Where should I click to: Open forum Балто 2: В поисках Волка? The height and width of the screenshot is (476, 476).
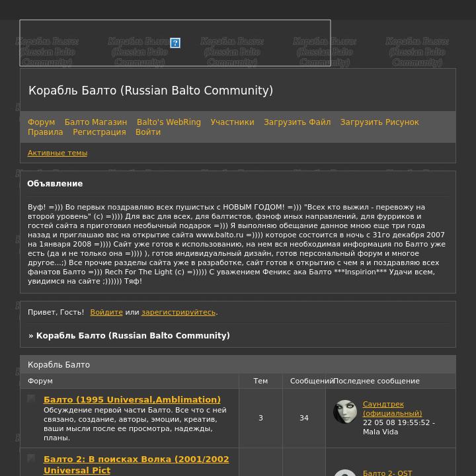(x=136, y=465)
